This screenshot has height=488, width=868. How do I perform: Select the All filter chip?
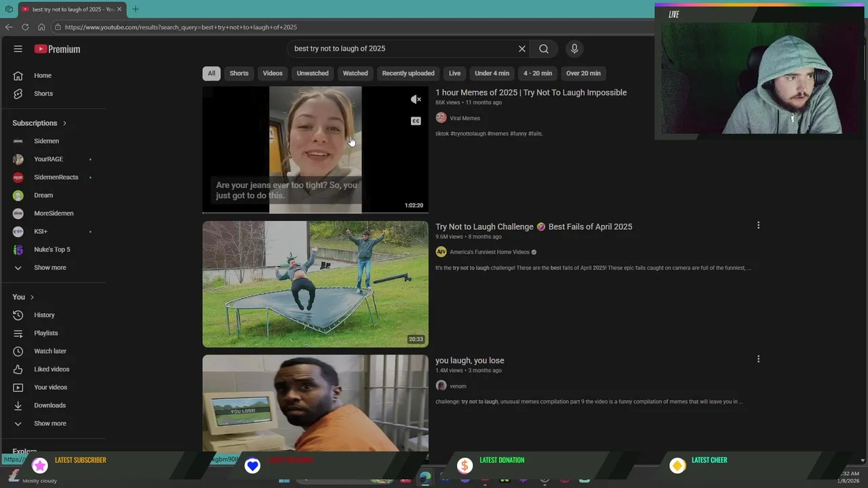click(x=212, y=73)
